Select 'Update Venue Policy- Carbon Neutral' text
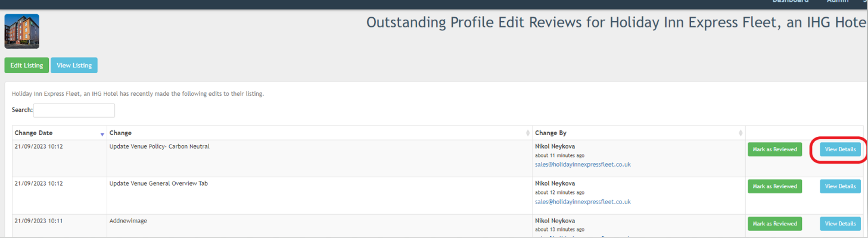The width and height of the screenshot is (868, 238). [159, 146]
